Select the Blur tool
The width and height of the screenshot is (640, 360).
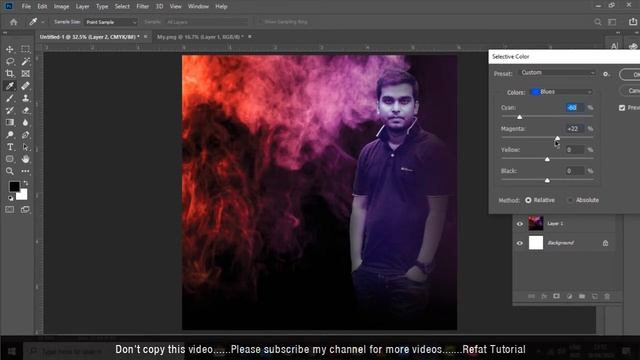(x=25, y=122)
